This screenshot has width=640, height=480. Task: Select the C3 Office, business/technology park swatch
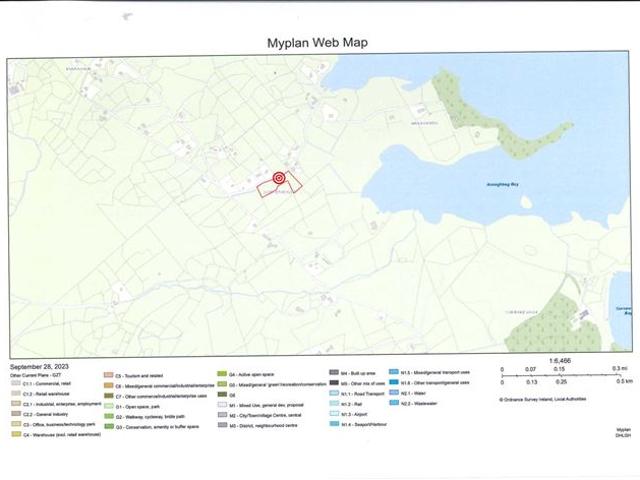pyautogui.click(x=16, y=424)
